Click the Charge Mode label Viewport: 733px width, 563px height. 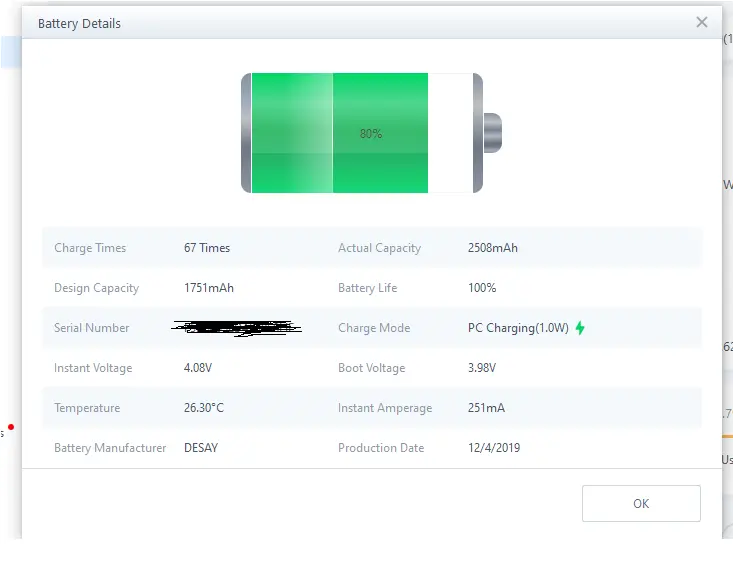tap(374, 328)
